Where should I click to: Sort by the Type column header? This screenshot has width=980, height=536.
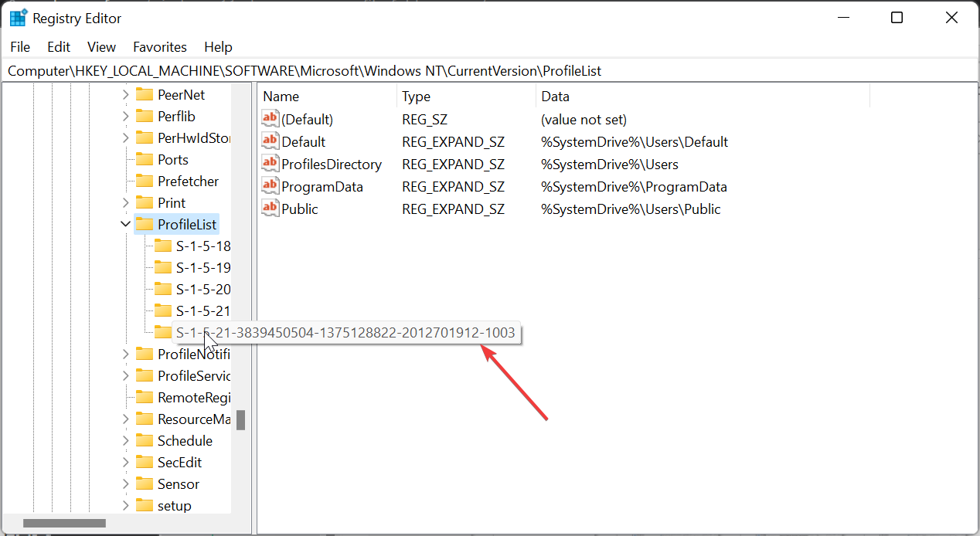[x=466, y=97]
